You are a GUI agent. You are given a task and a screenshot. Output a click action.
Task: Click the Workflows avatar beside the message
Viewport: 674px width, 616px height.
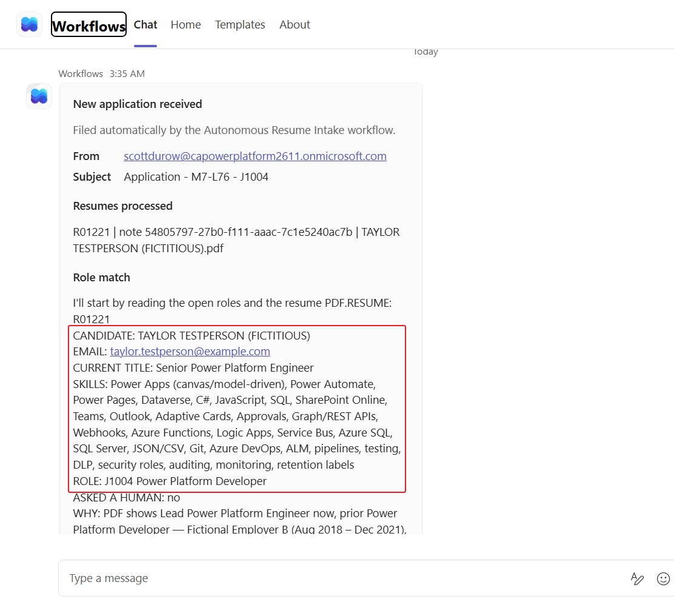[39, 96]
